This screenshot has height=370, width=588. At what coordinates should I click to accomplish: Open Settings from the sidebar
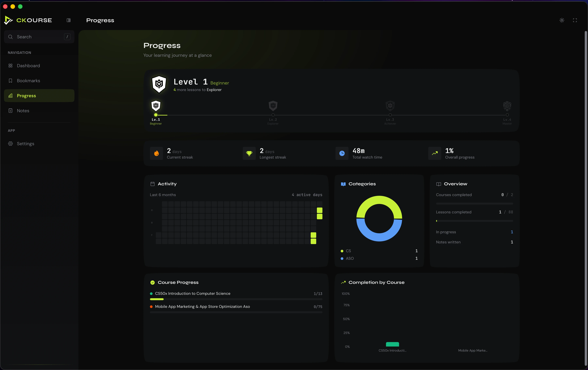[x=25, y=144]
